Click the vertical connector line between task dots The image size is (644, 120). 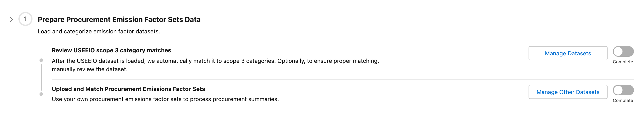[x=41, y=77]
